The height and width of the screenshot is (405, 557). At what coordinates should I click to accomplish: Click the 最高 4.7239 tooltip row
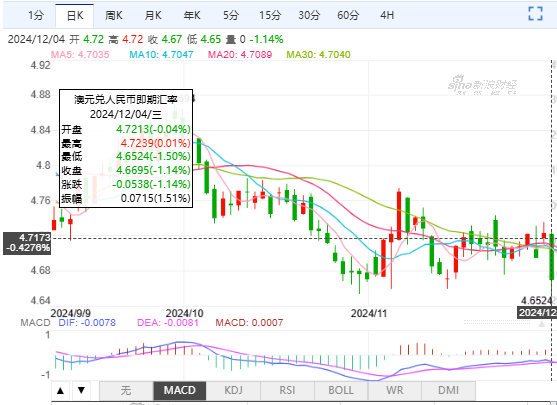point(126,144)
